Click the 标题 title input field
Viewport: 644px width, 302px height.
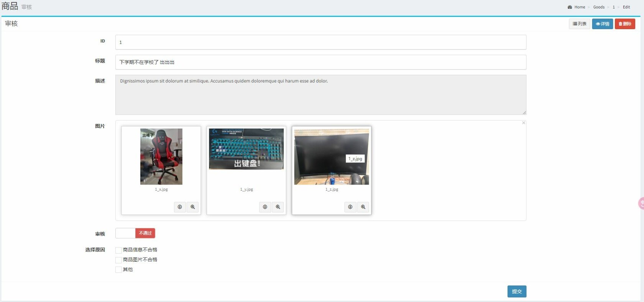tap(320, 62)
